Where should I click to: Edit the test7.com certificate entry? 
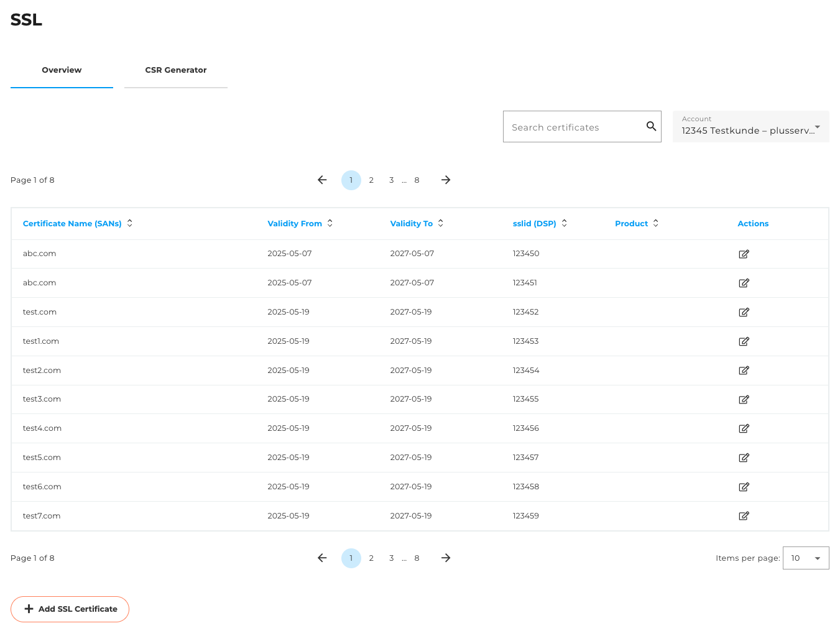(744, 516)
